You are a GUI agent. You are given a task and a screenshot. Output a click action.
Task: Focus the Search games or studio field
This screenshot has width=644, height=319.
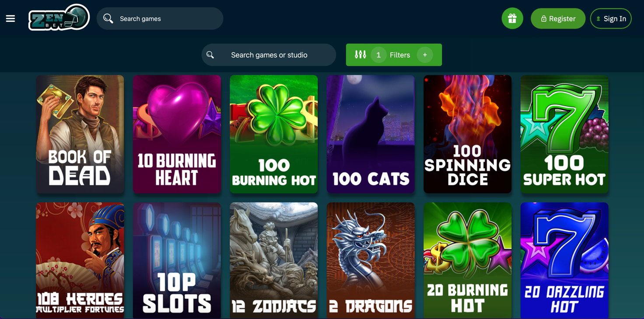(269, 55)
